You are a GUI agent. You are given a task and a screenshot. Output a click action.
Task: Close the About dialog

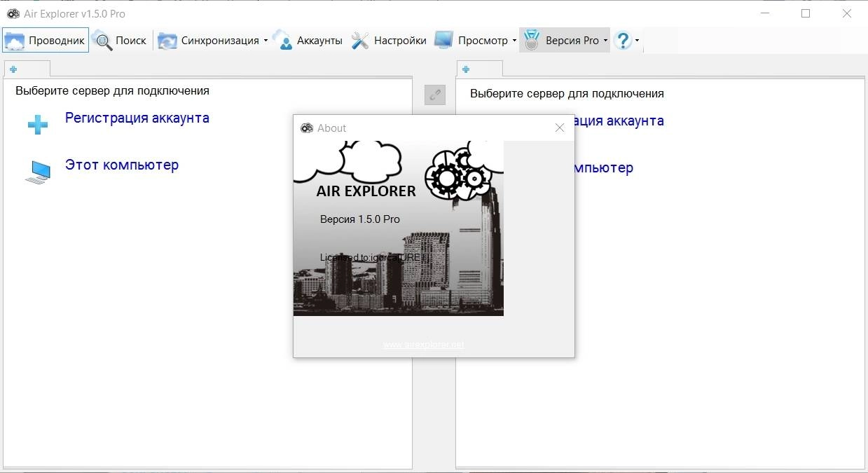pyautogui.click(x=560, y=128)
